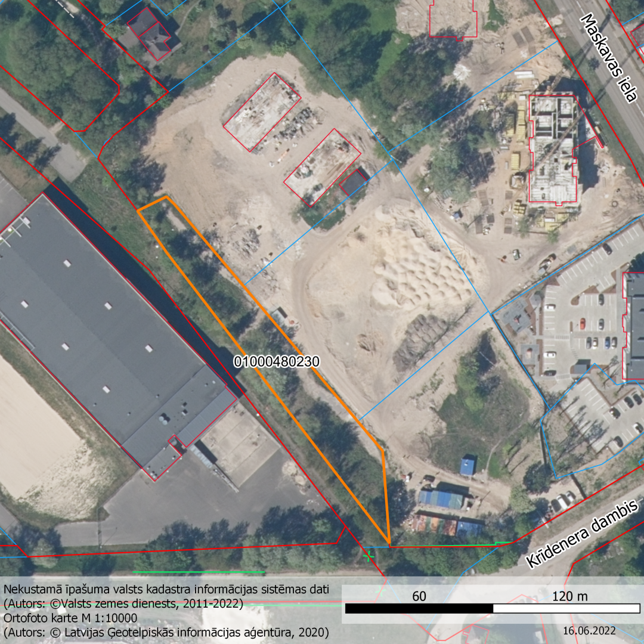Click the Krīdenera dambis street label

click(x=582, y=534)
